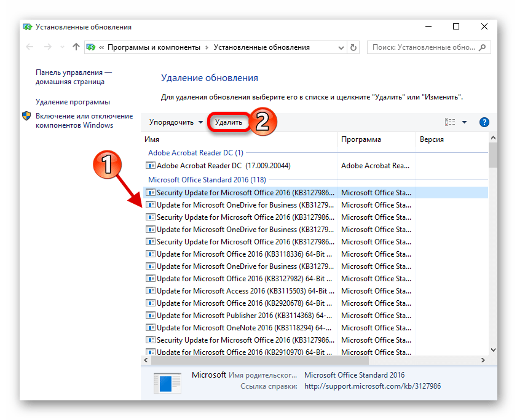Click the back navigation arrow
Image resolution: width=517 pixels, height=420 pixels.
click(x=30, y=47)
